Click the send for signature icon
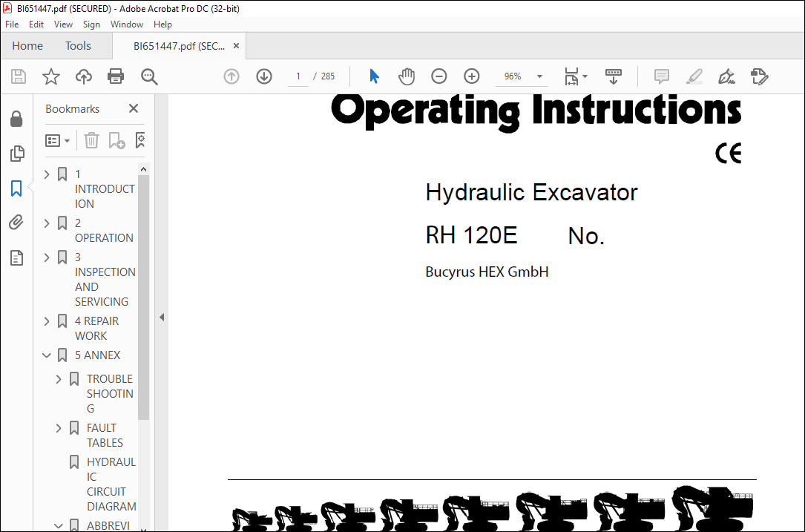 tap(759, 76)
